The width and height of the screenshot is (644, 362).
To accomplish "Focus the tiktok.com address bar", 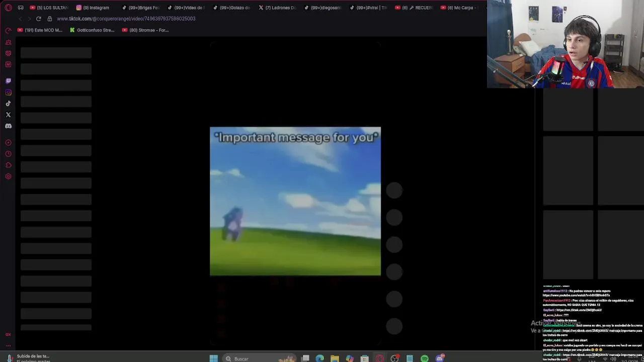I will (x=126, y=19).
